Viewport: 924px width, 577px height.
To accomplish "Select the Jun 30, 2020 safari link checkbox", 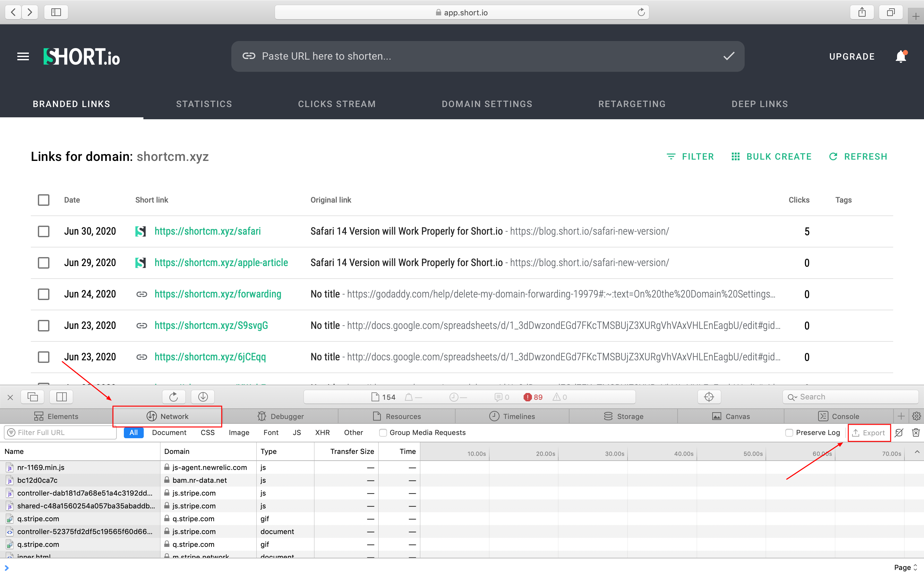I will (44, 231).
